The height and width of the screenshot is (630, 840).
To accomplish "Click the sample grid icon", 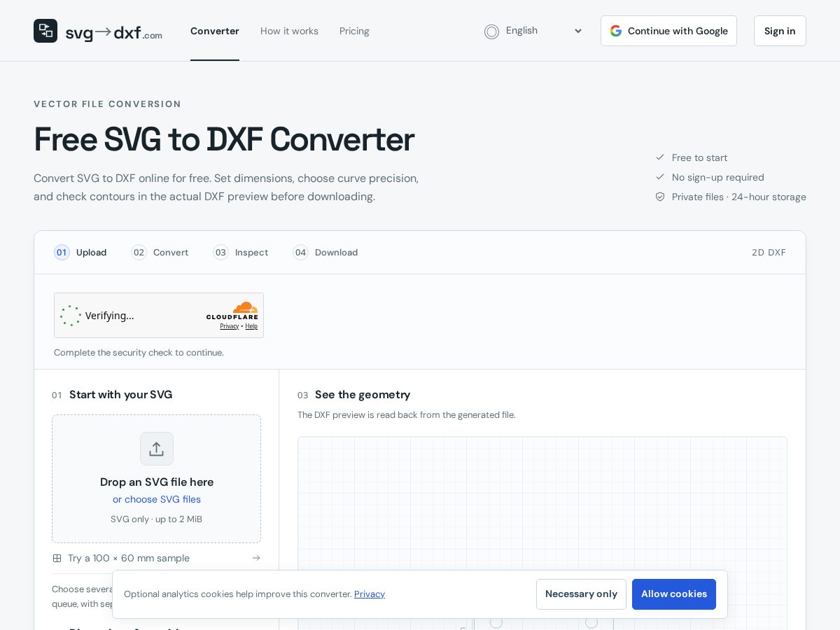I will 57,558.
